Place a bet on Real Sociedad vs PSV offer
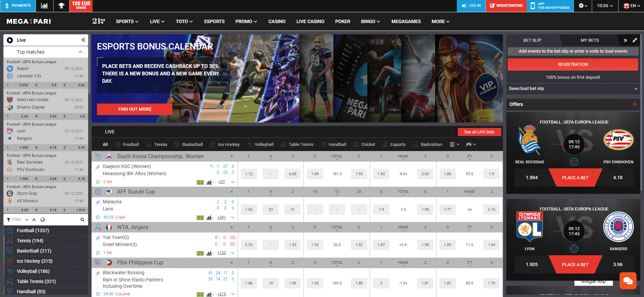 coord(575,178)
